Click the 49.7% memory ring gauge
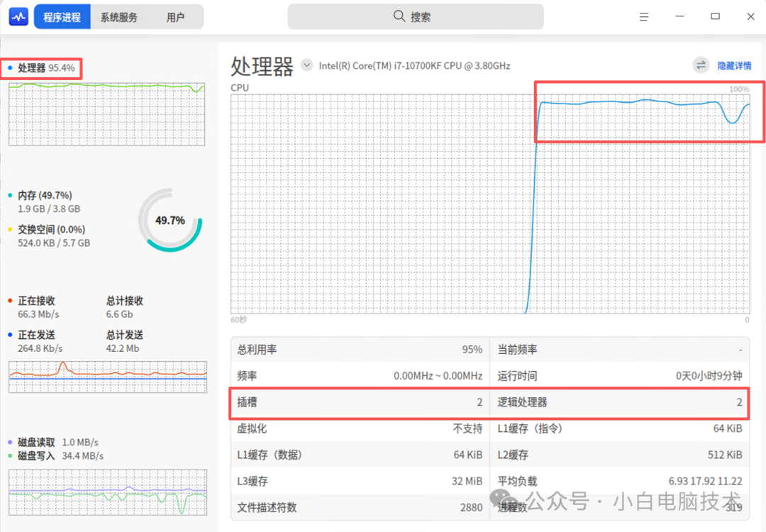The height and width of the screenshot is (532, 766). (x=170, y=221)
